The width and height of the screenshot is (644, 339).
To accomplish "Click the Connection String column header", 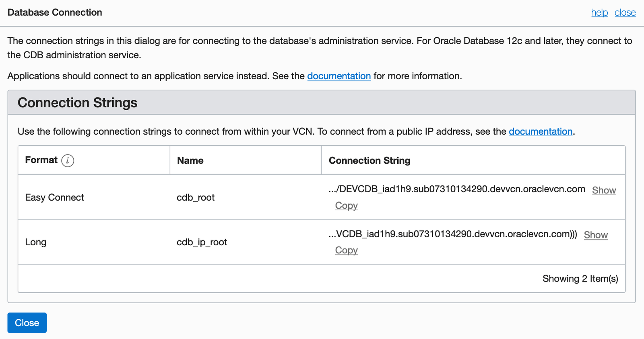I will [x=369, y=160].
